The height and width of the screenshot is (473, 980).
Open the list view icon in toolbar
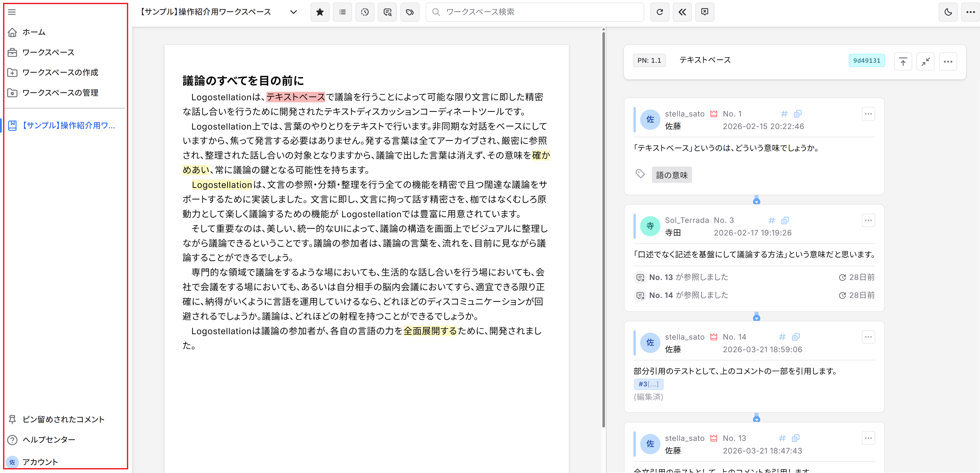click(342, 12)
